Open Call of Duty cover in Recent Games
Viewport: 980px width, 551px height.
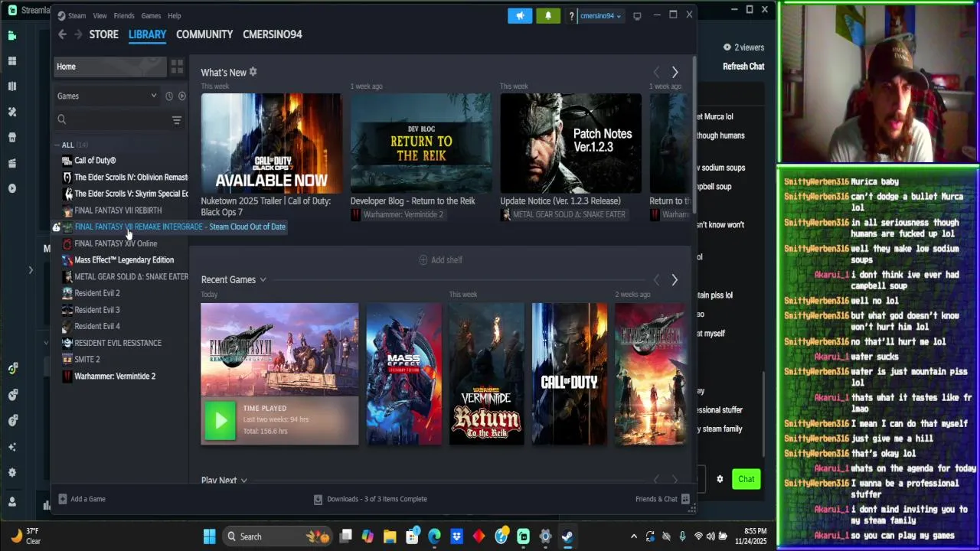pos(570,374)
